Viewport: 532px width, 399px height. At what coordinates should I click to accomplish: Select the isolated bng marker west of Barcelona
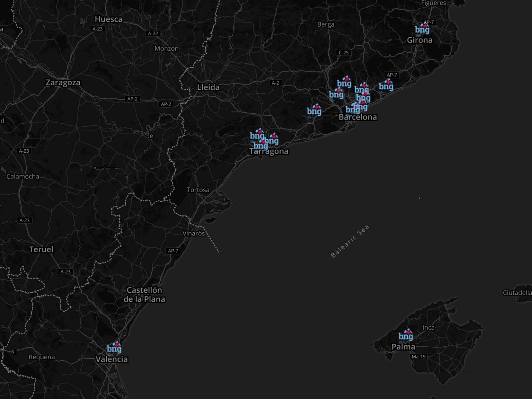click(314, 110)
